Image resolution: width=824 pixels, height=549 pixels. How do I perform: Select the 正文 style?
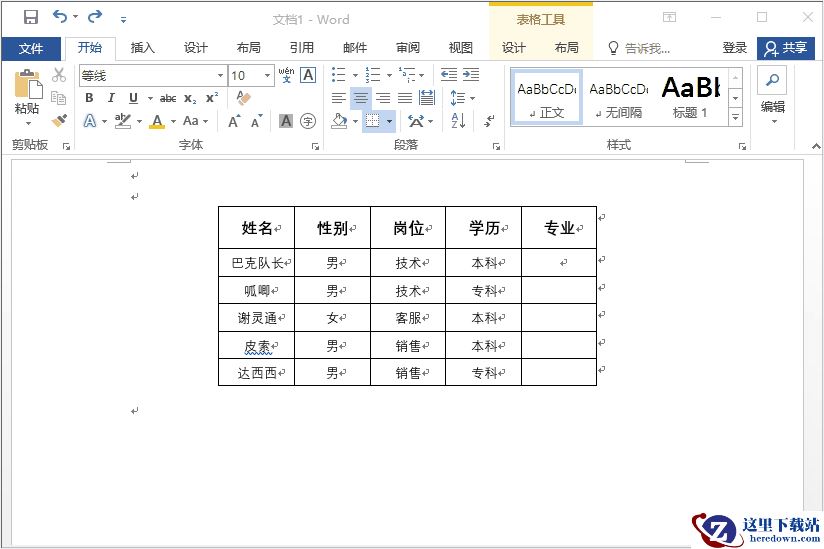click(x=547, y=98)
